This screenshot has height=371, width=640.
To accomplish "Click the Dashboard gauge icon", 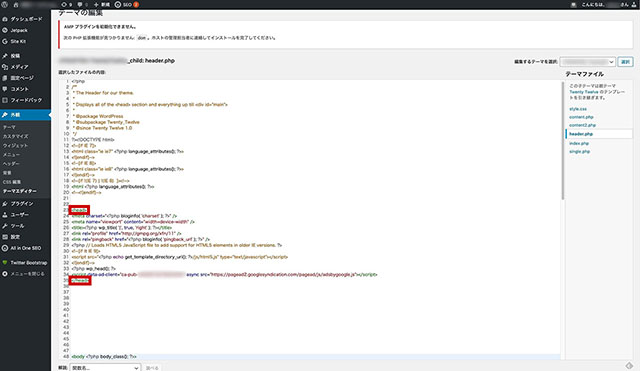I will [x=5, y=19].
